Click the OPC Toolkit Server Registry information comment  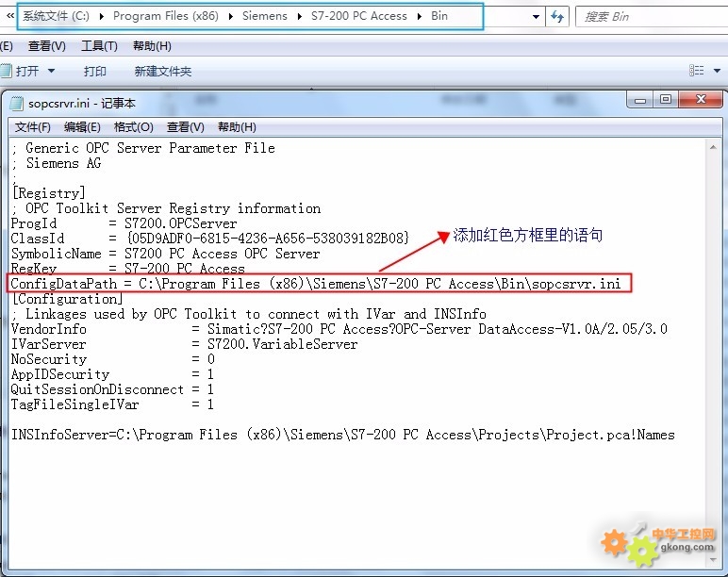(166, 208)
